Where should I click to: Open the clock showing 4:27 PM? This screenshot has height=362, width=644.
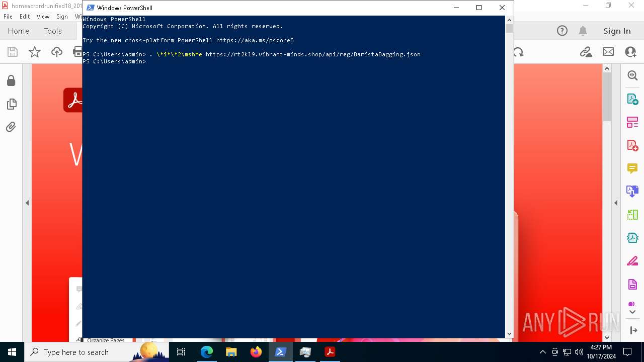601,352
